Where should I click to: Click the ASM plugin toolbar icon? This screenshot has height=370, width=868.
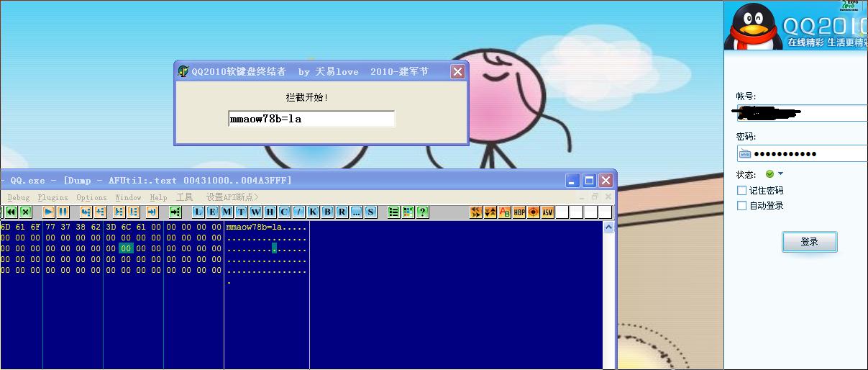pyautogui.click(x=547, y=212)
